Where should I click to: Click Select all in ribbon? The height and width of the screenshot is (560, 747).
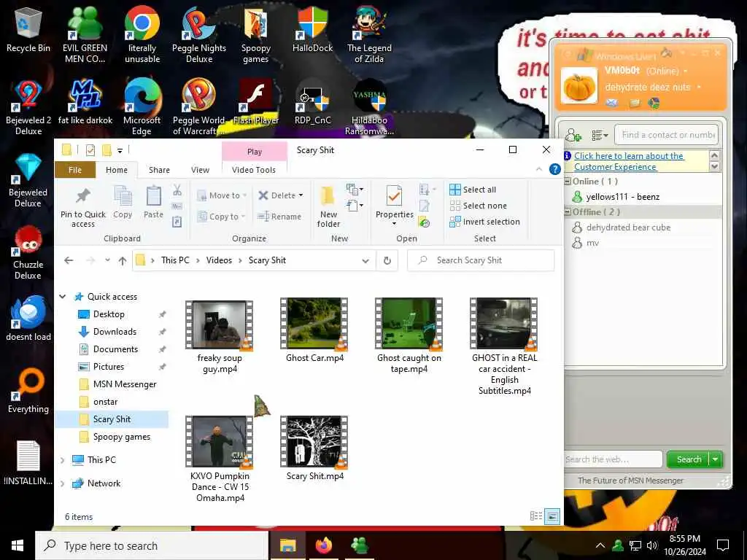click(473, 190)
